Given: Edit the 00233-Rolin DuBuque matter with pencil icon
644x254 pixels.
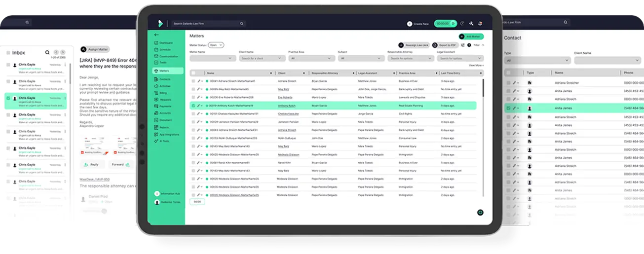Looking at the screenshot, I should (198, 138).
